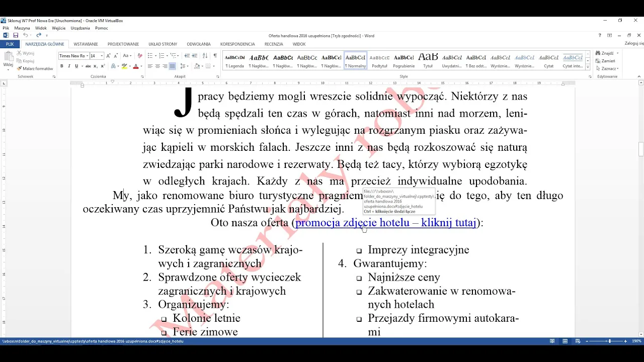Image resolution: width=644 pixels, height=362 pixels.
Task: Open ribbon display options icon
Action: (x=609, y=35)
